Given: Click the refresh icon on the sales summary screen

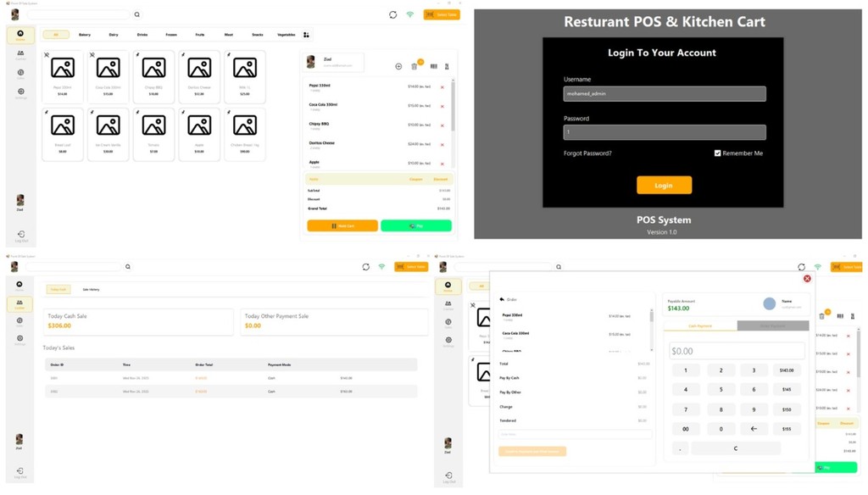Looking at the screenshot, I should pos(366,267).
